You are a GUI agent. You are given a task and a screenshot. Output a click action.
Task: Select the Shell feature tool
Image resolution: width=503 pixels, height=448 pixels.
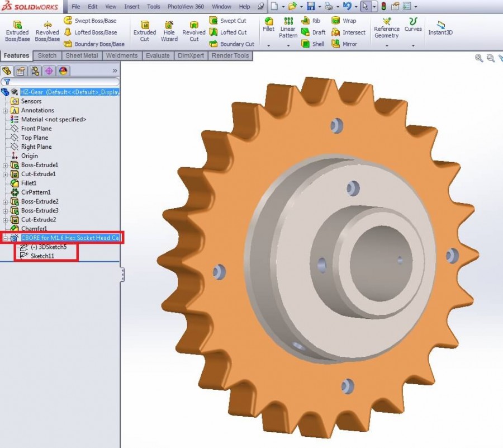click(x=314, y=44)
